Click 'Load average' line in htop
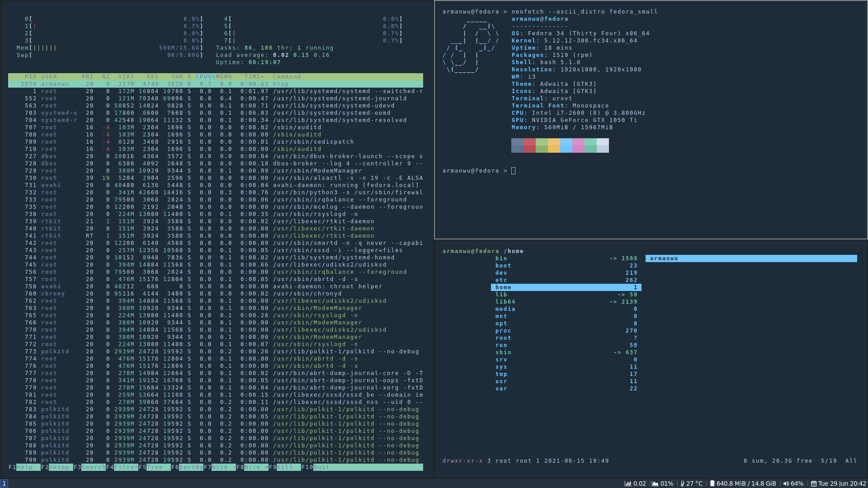The image size is (868, 488). 273,55
